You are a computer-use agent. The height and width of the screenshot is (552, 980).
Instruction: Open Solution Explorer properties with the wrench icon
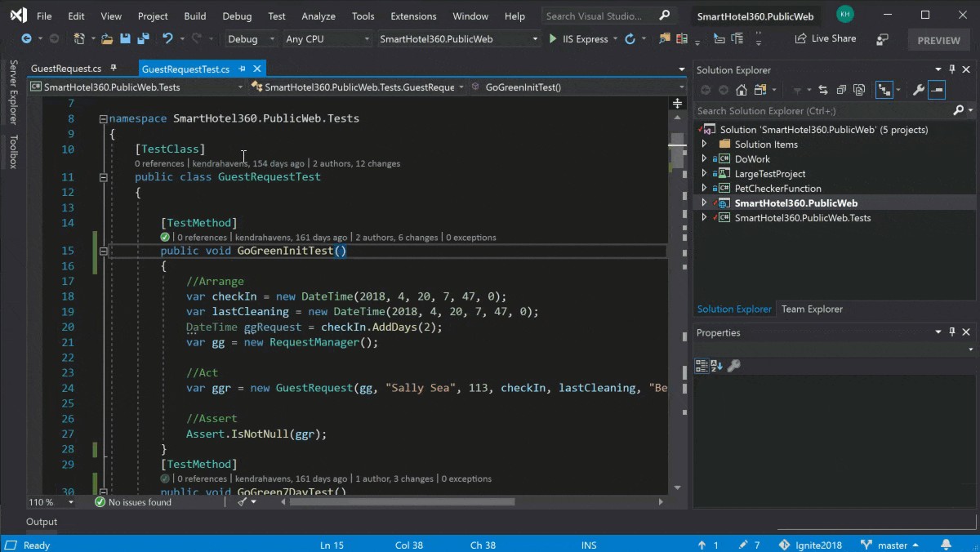(x=918, y=90)
